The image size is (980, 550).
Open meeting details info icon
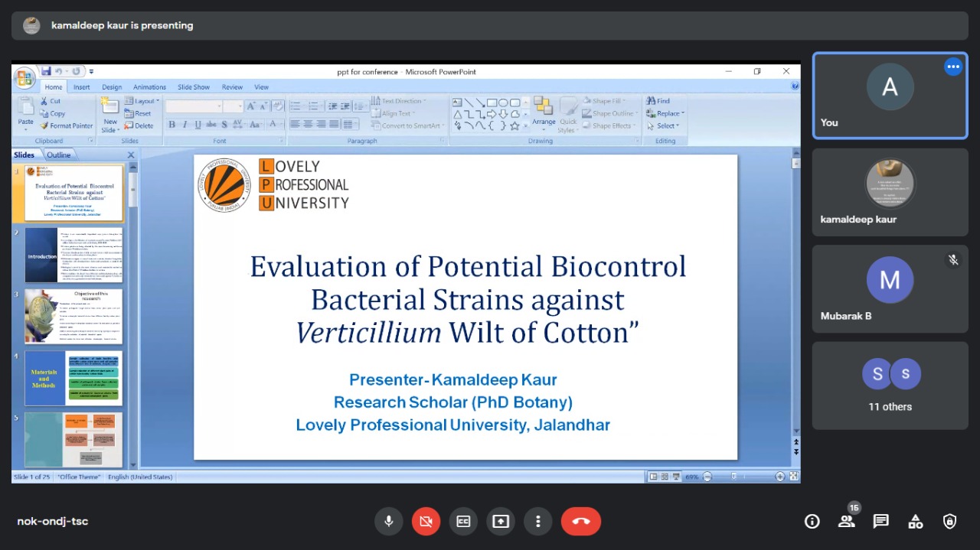812,522
